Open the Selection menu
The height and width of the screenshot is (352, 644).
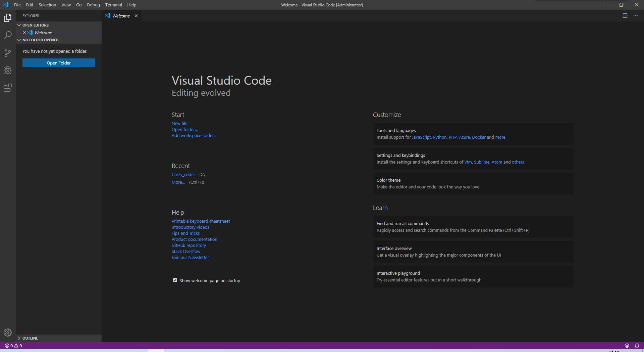pos(47,5)
